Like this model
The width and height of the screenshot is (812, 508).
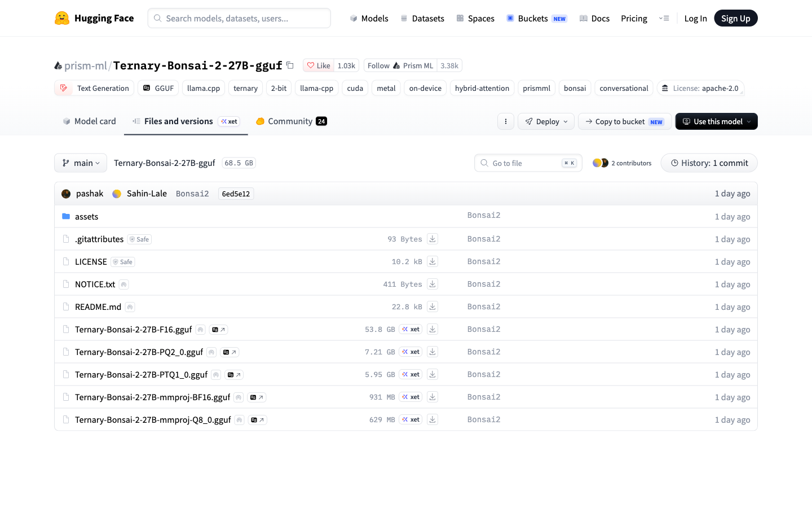pyautogui.click(x=319, y=65)
